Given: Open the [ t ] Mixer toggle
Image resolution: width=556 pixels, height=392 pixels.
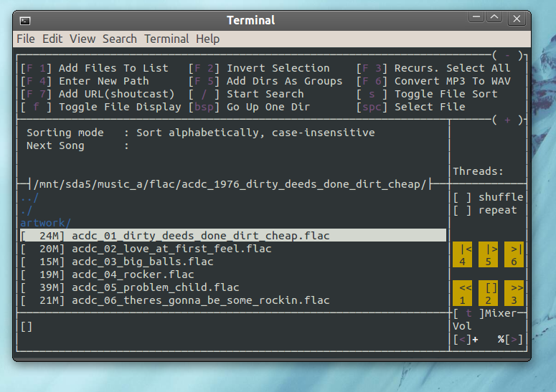Looking at the screenshot, I should click(485, 313).
